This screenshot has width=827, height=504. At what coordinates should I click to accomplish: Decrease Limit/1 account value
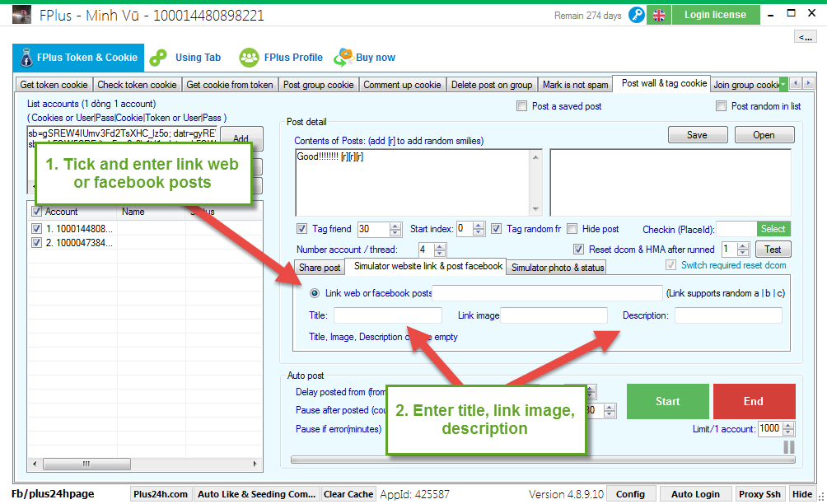pyautogui.click(x=788, y=432)
